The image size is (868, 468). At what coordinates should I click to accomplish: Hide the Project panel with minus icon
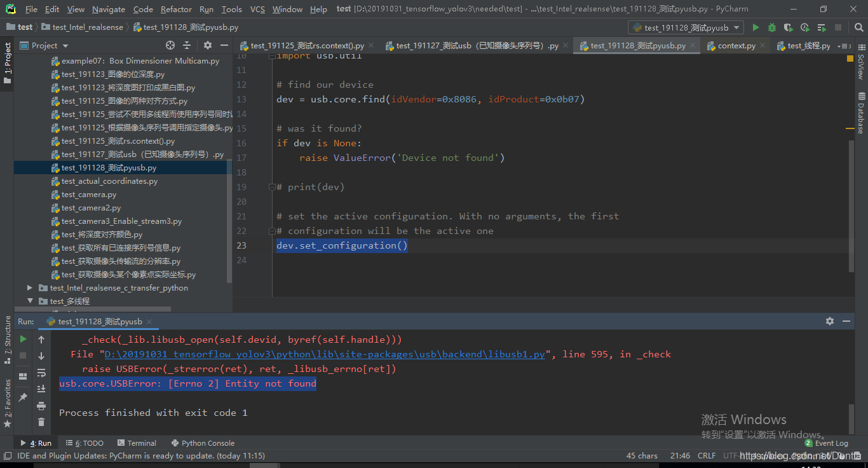click(224, 45)
